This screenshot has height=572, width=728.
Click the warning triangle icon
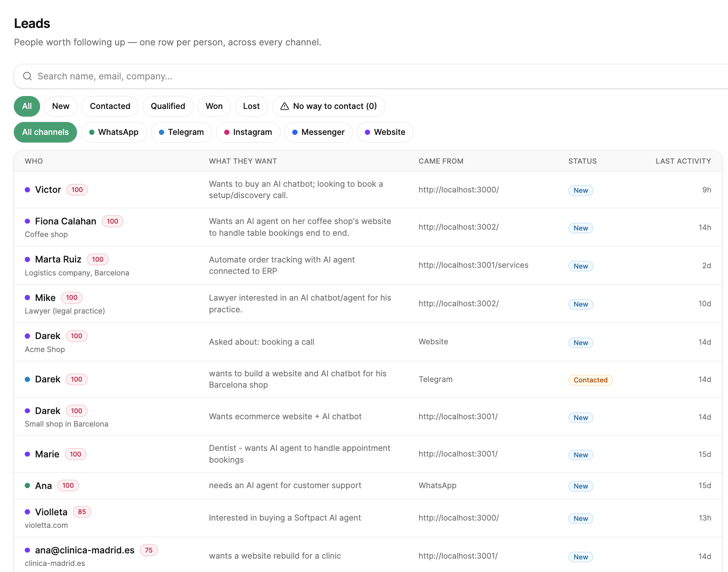[x=285, y=106]
